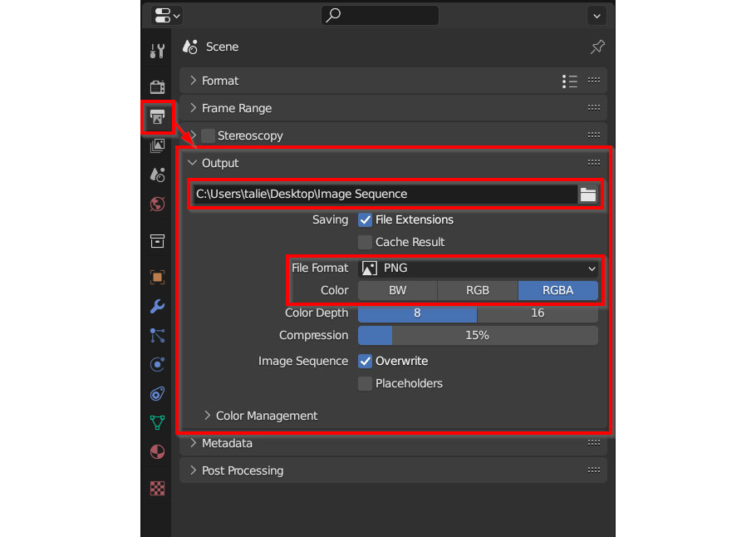Open the World properties globe icon
Image resolution: width=756 pixels, height=537 pixels.
157,204
